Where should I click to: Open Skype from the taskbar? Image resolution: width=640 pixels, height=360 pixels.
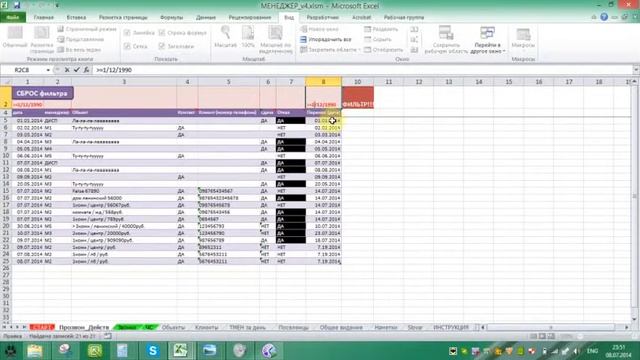[x=153, y=351]
